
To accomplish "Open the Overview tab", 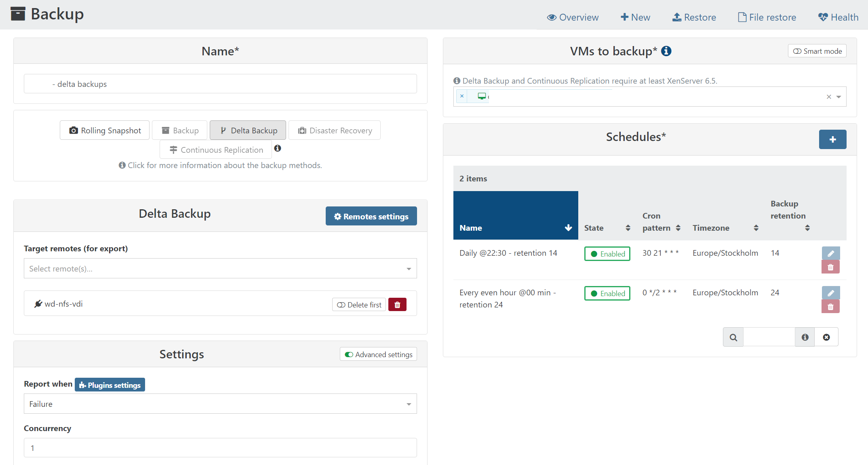I will [x=573, y=17].
